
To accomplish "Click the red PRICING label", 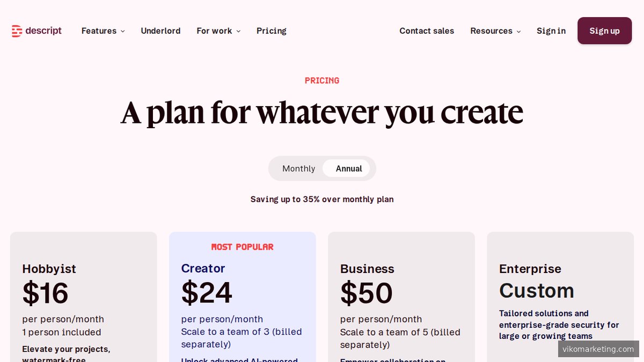I will pos(322,80).
